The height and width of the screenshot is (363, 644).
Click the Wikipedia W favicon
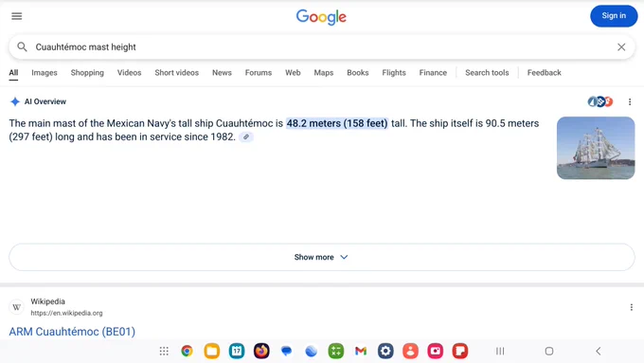[x=17, y=307]
